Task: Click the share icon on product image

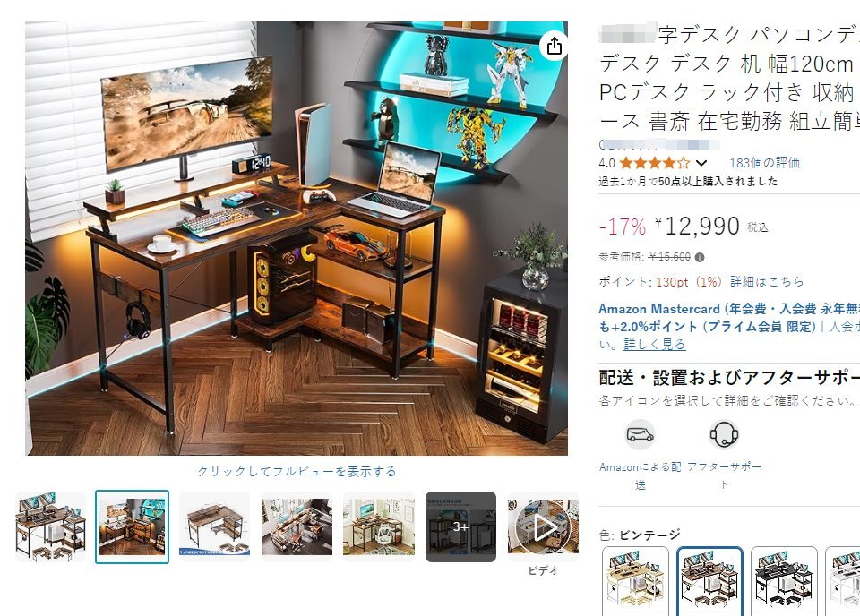Action: (554, 46)
